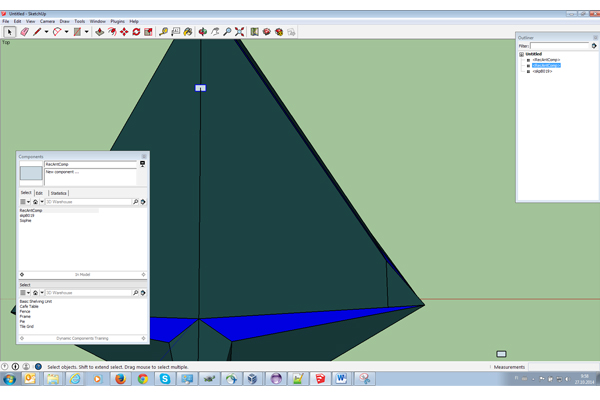This screenshot has height=400, width=600.
Task: Select Cafe Table in lower component list
Action: tap(30, 306)
